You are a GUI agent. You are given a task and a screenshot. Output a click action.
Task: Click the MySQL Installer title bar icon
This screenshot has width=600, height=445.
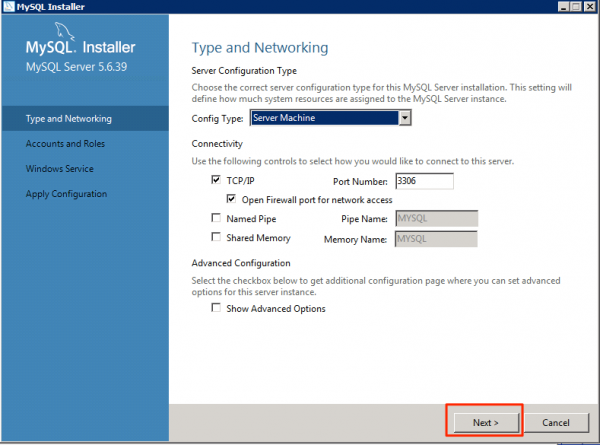click(x=8, y=7)
